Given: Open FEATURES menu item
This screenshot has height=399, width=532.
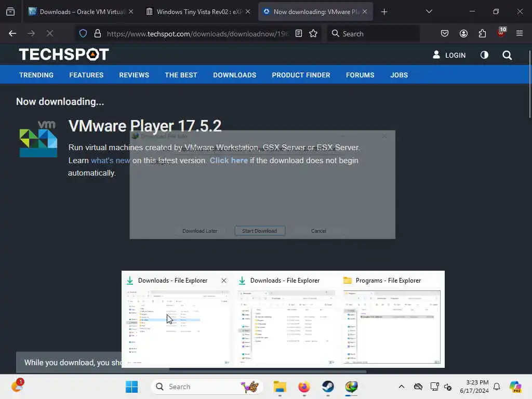Looking at the screenshot, I should [x=86, y=75].
